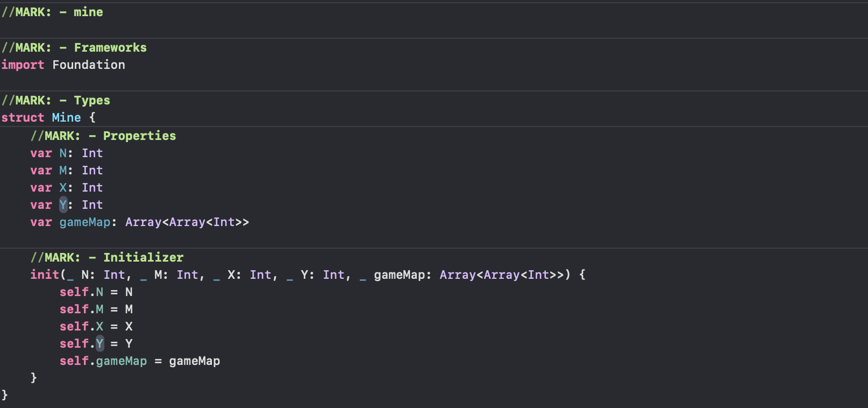Image resolution: width=868 pixels, height=408 pixels.
Task: Click the '//MARK: - Types' comment
Action: [x=55, y=100]
